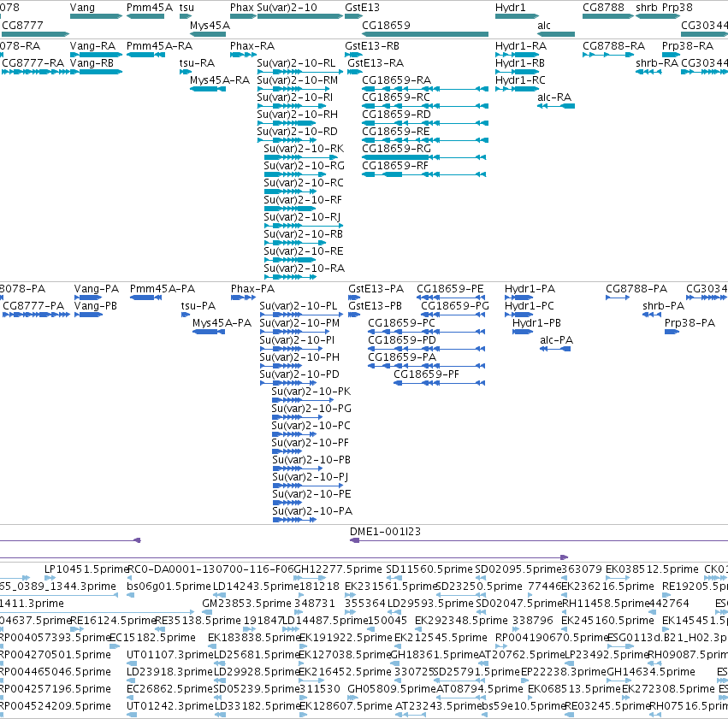Select protein CG8788-PA
Viewport: 728px width, 719px height.
tap(618, 298)
